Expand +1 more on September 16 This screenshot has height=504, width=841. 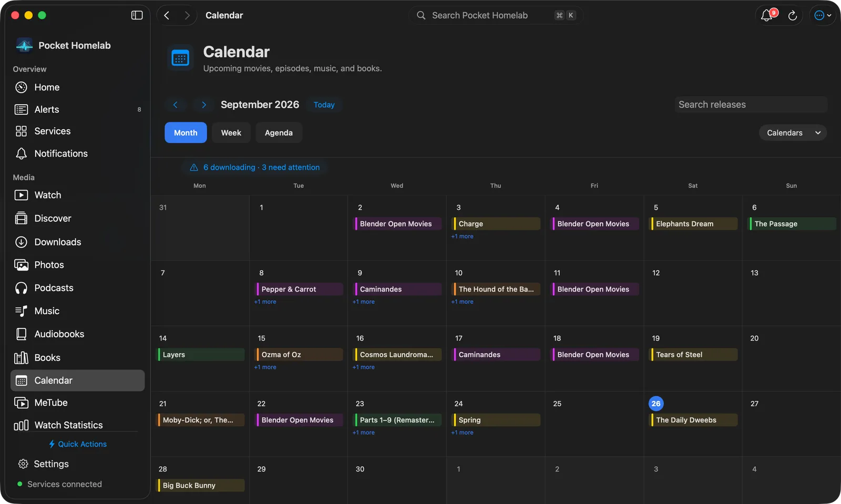click(x=364, y=367)
